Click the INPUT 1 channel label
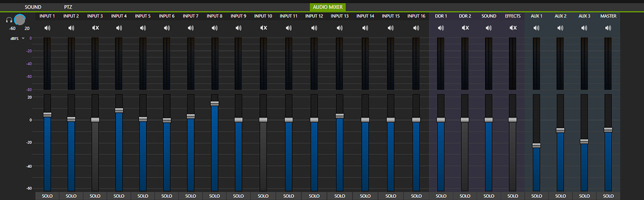The image size is (644, 200). 47,16
